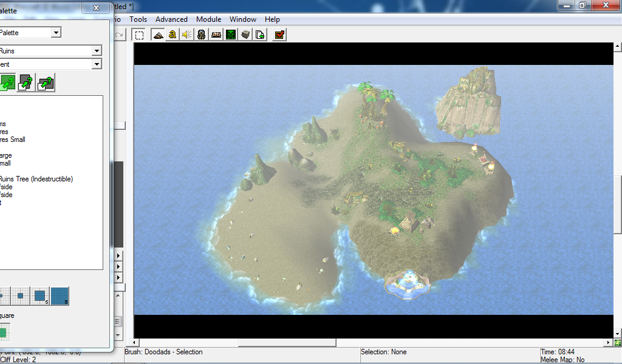Select 'Ruins Tree (Indestructible)' in doodad list
This screenshot has width=622, height=364.
tap(36, 179)
